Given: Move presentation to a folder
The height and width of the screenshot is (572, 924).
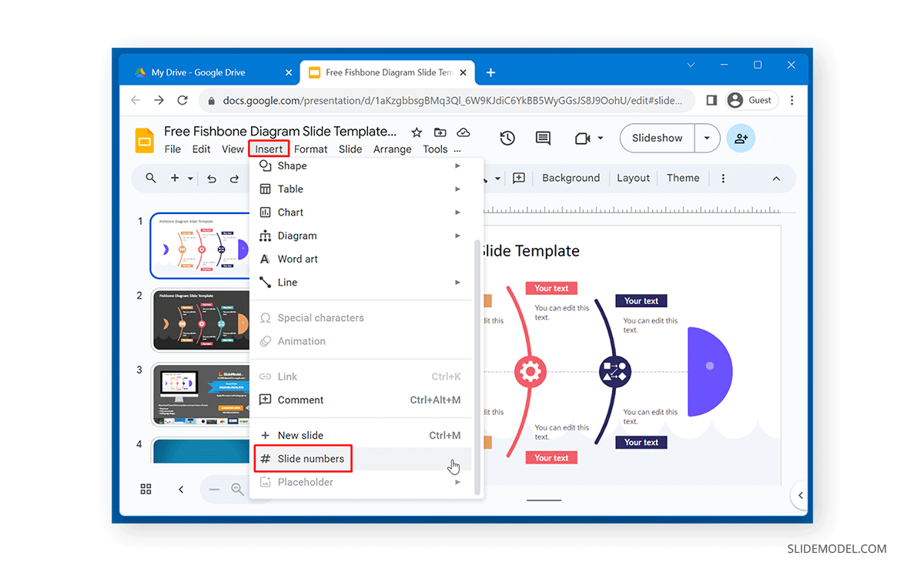Looking at the screenshot, I should tap(440, 132).
